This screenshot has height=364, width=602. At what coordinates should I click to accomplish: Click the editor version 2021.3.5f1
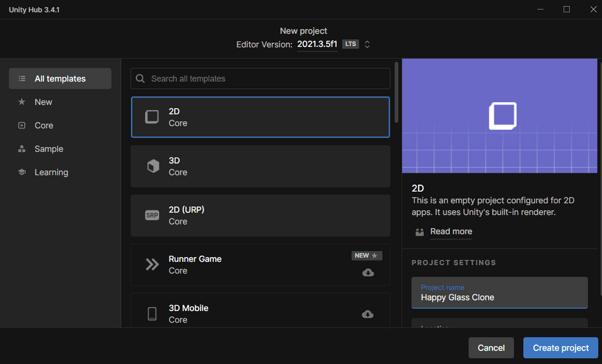tap(317, 44)
